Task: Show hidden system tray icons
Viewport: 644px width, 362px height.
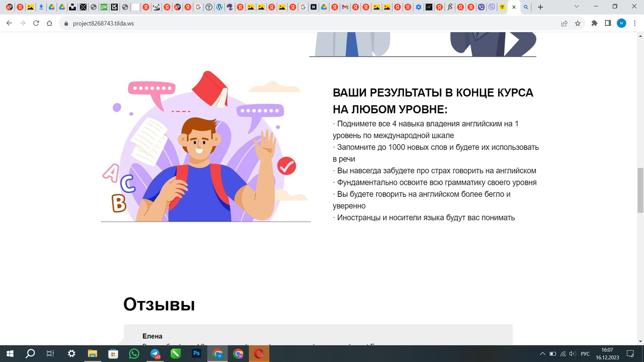Action: click(542, 354)
